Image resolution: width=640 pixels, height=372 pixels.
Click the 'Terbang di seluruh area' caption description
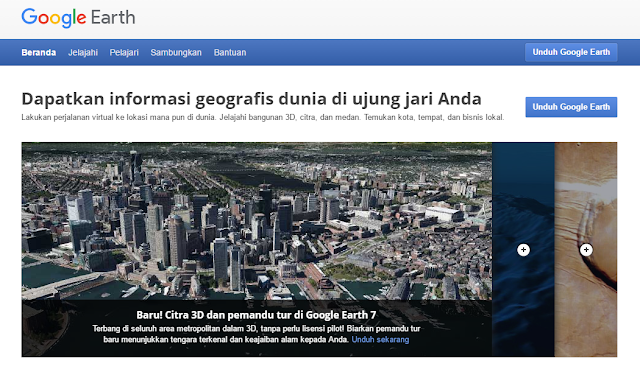[x=256, y=334]
